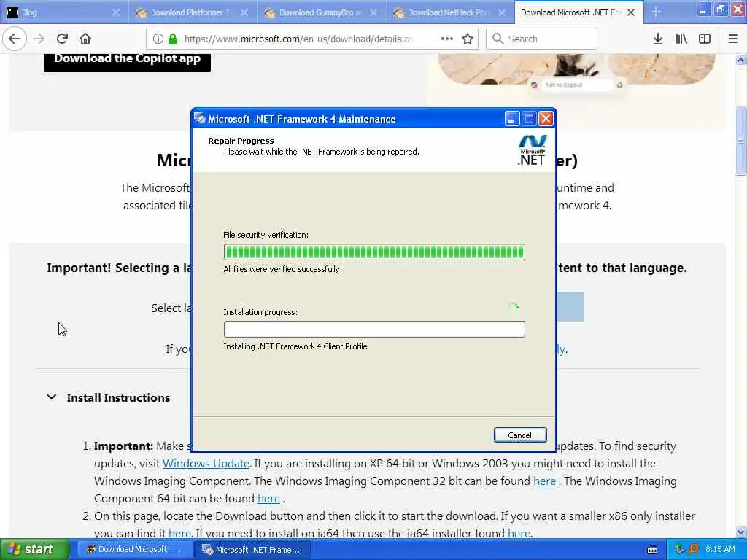Open the 32 bit Imaging Component here link
The height and width of the screenshot is (560, 747).
pyautogui.click(x=544, y=481)
